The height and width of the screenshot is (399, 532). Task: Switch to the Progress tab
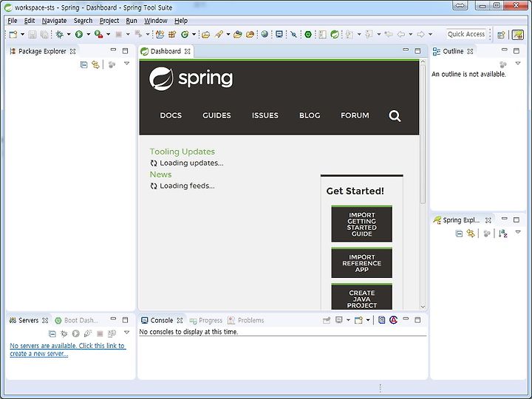pyautogui.click(x=206, y=320)
